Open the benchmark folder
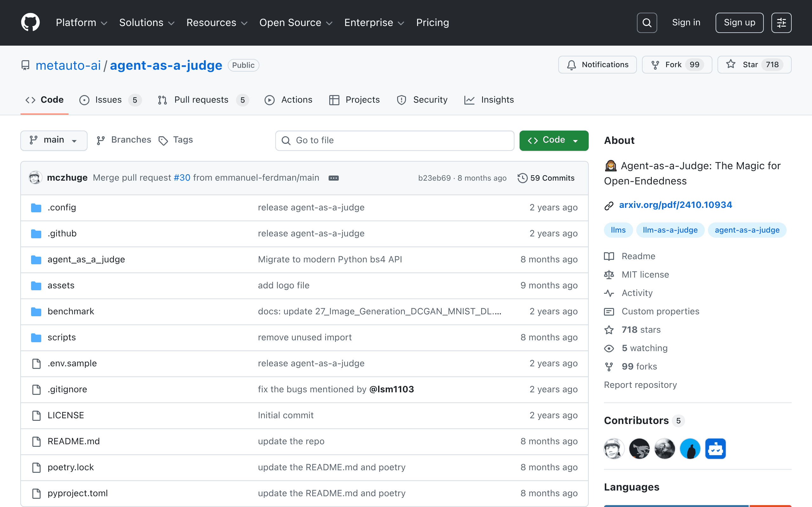Viewport: 812px width, 507px height. click(71, 311)
